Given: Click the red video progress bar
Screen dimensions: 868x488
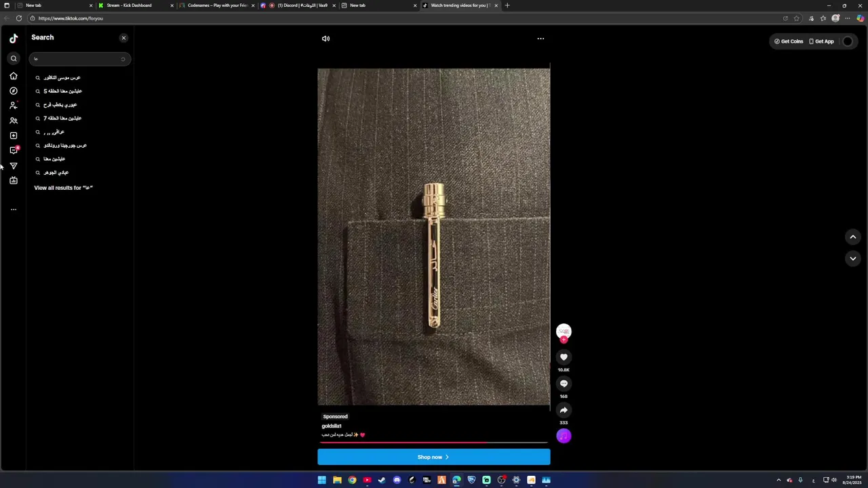Looking at the screenshot, I should pyautogui.click(x=434, y=443).
